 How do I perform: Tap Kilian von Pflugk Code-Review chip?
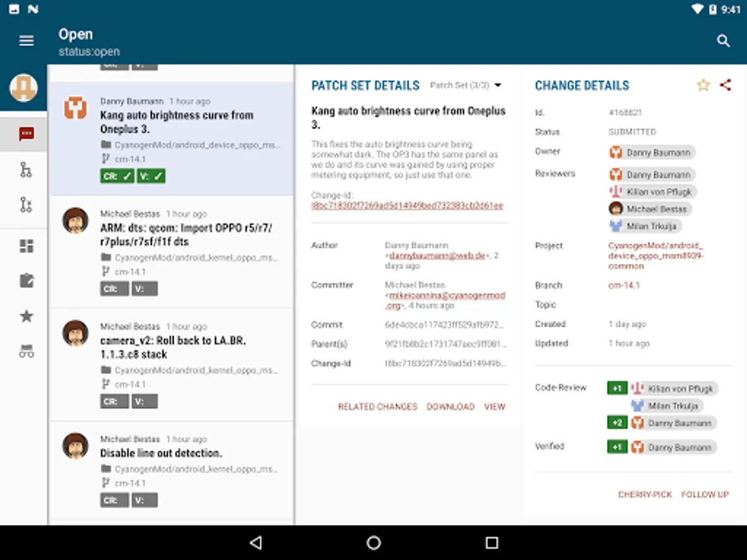[x=674, y=389]
